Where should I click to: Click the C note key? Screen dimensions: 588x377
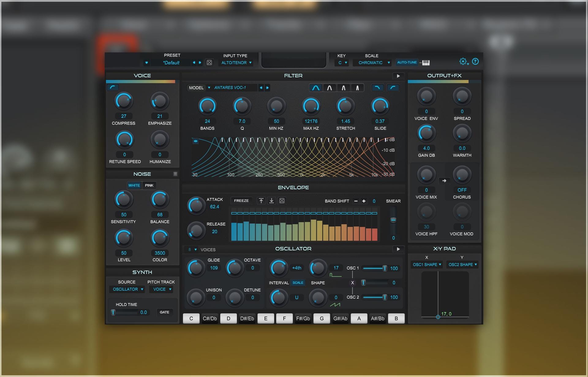coord(191,318)
